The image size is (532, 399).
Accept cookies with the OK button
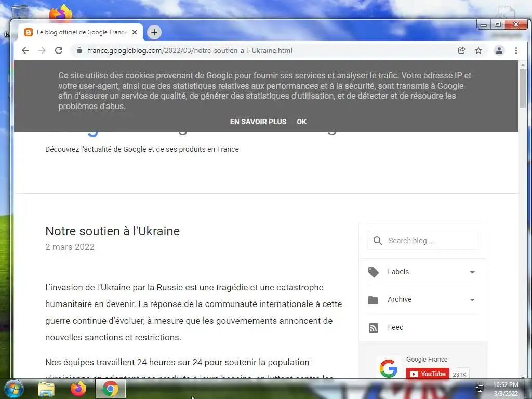click(x=302, y=122)
